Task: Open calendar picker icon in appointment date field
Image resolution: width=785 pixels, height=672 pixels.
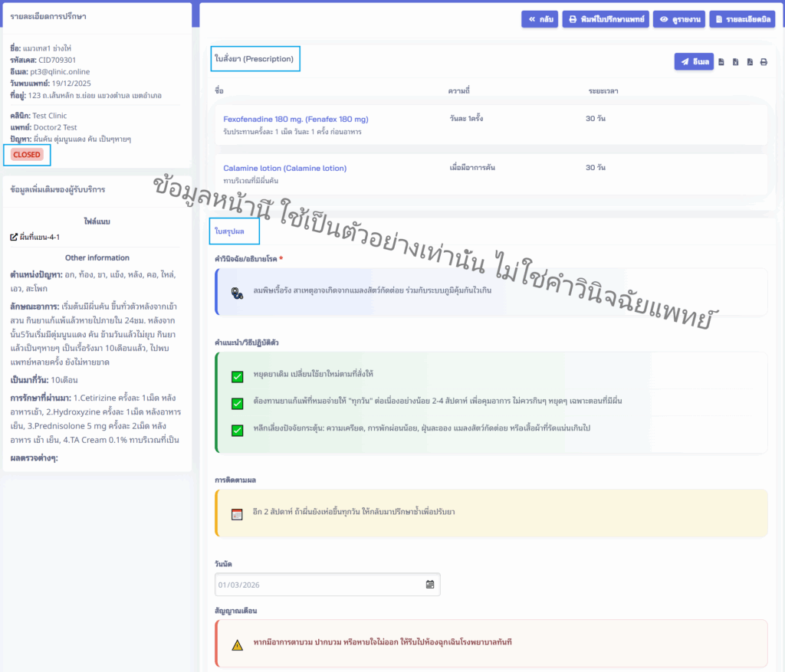Action: click(x=430, y=585)
